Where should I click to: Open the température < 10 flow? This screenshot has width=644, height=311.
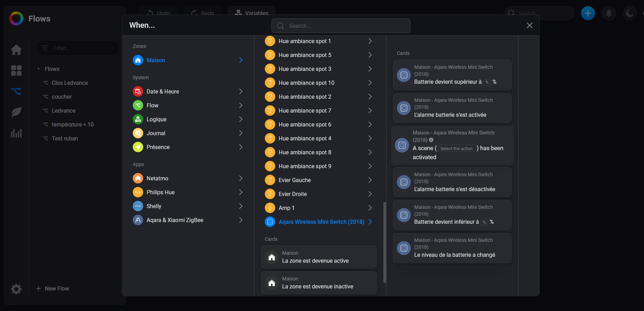point(73,124)
